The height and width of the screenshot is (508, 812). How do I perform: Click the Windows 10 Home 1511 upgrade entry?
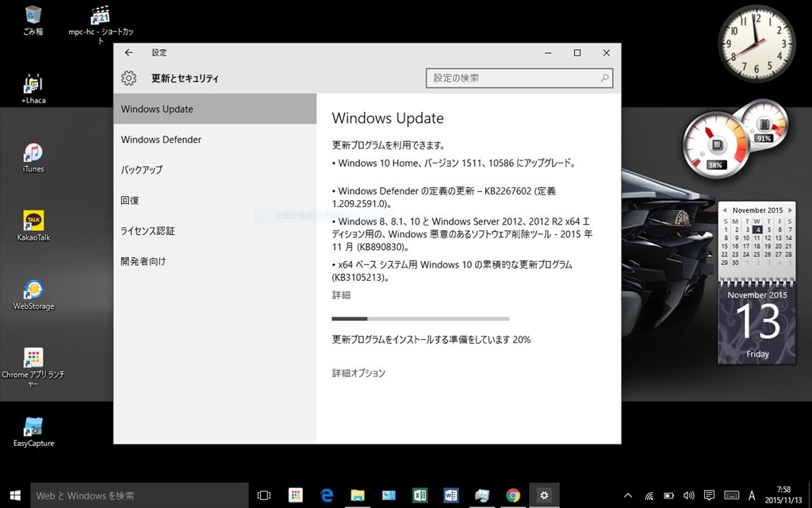(454, 164)
